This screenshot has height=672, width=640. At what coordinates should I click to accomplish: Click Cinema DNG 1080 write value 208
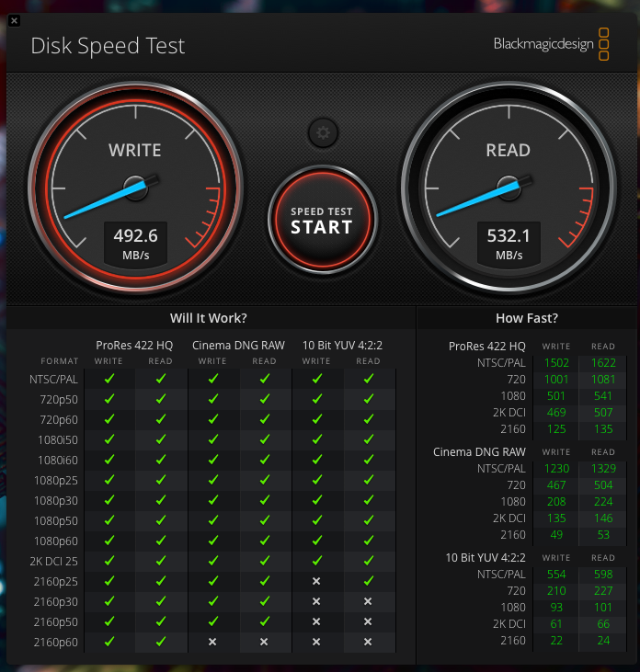tap(556, 501)
